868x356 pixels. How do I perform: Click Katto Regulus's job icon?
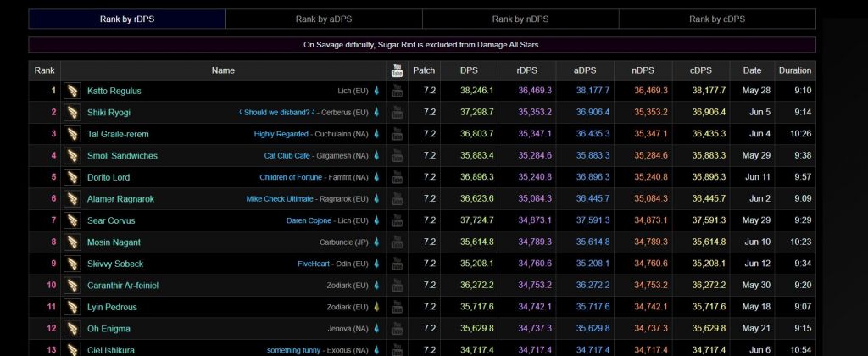coord(73,91)
